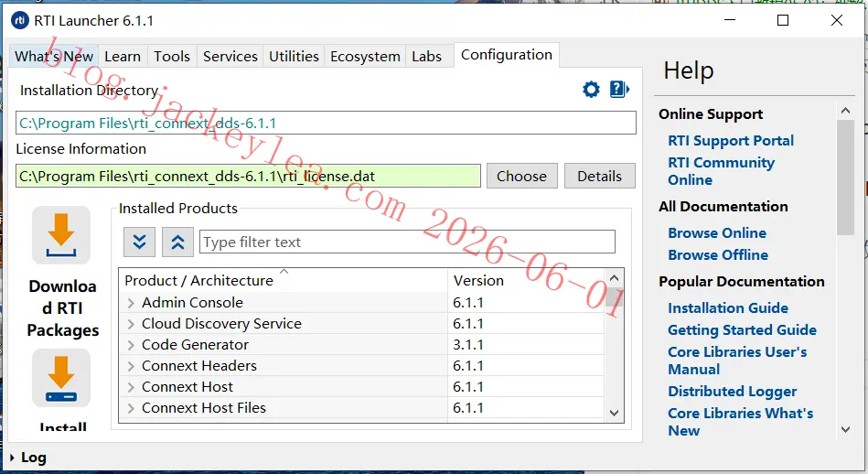Image resolution: width=868 pixels, height=474 pixels.
Task: Expand the Log panel
Action: tap(12, 458)
